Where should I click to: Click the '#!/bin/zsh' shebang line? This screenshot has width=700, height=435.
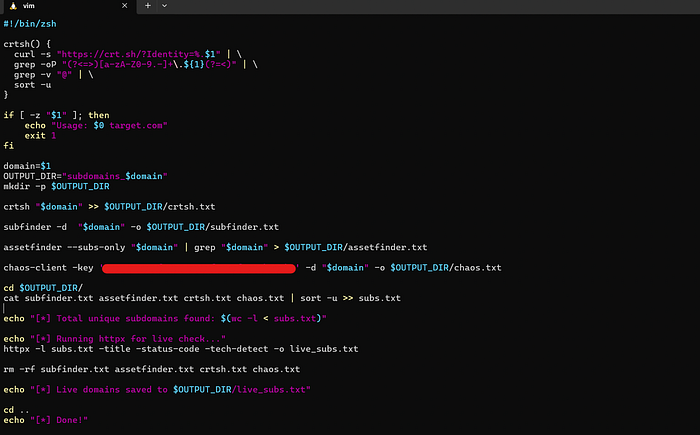coord(30,24)
